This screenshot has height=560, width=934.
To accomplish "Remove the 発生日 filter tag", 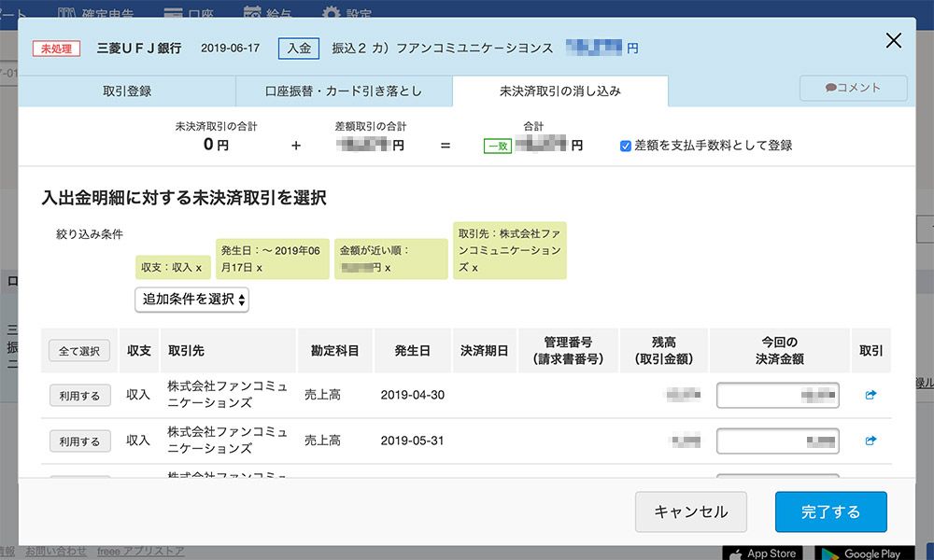I will pos(259,268).
